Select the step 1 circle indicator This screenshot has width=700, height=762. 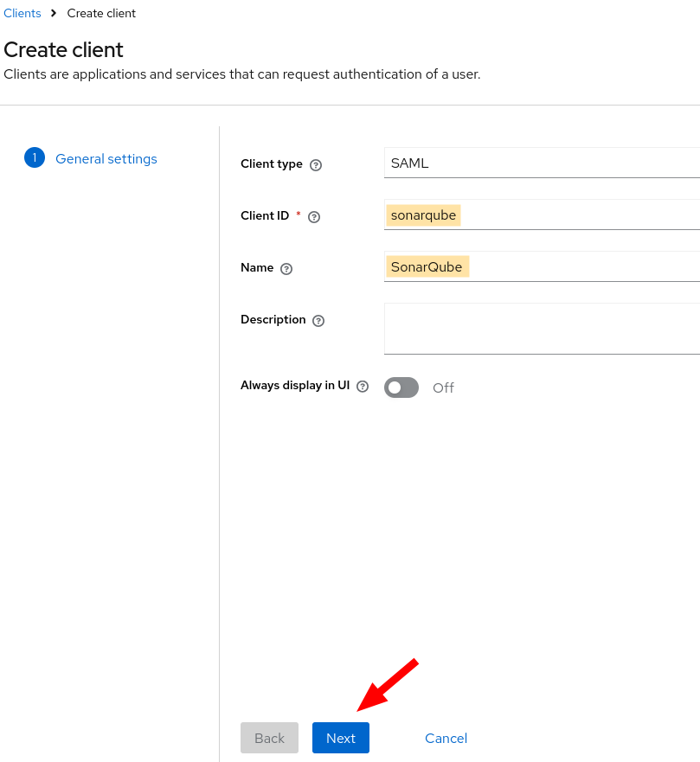point(33,158)
